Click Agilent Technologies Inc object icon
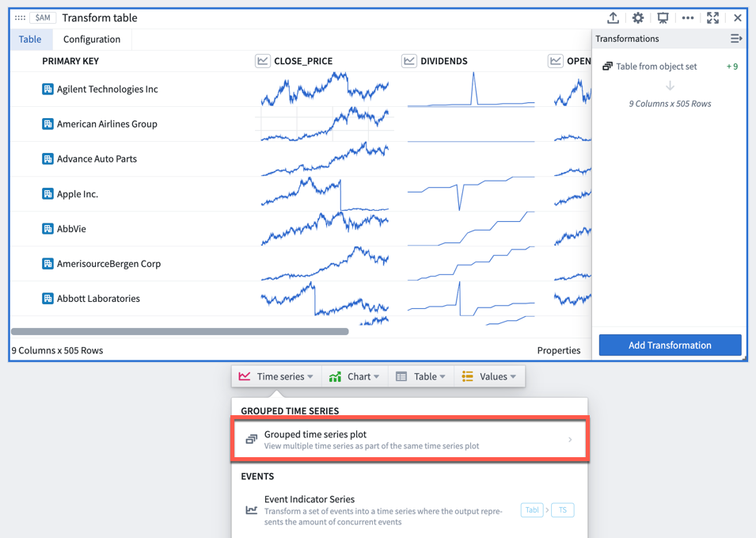 47,89
